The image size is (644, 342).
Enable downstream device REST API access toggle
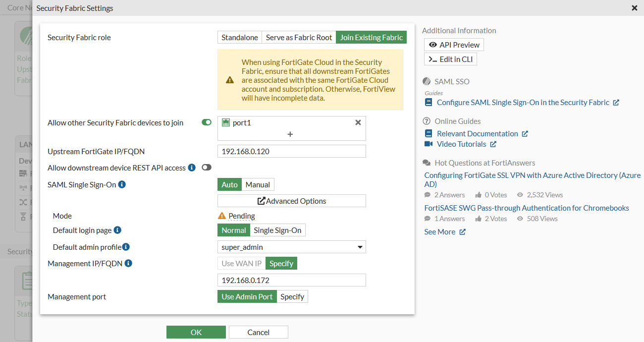[207, 168]
